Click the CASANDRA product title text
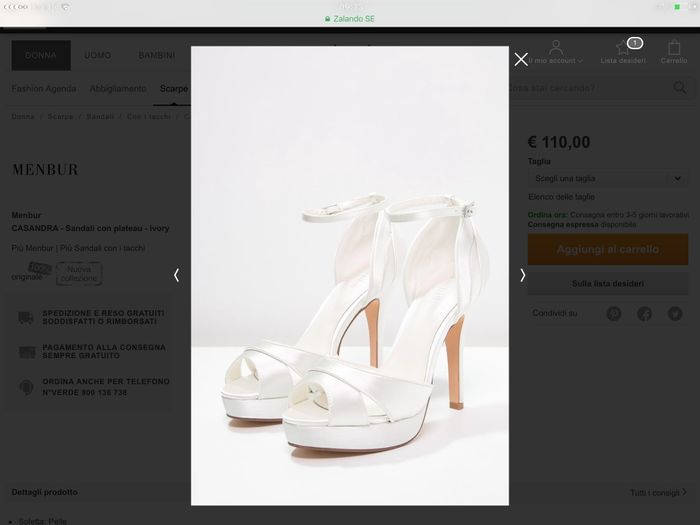Image resolution: width=700 pixels, height=525 pixels. tap(91, 228)
